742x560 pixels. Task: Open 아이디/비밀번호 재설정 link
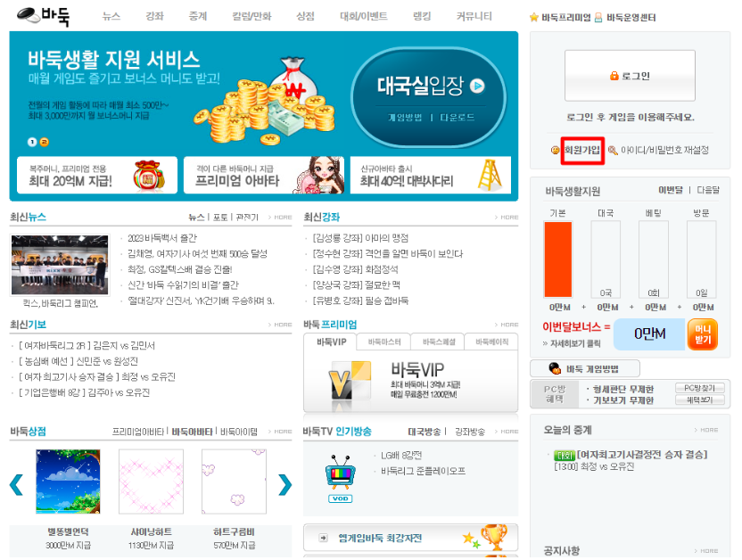pos(664,150)
